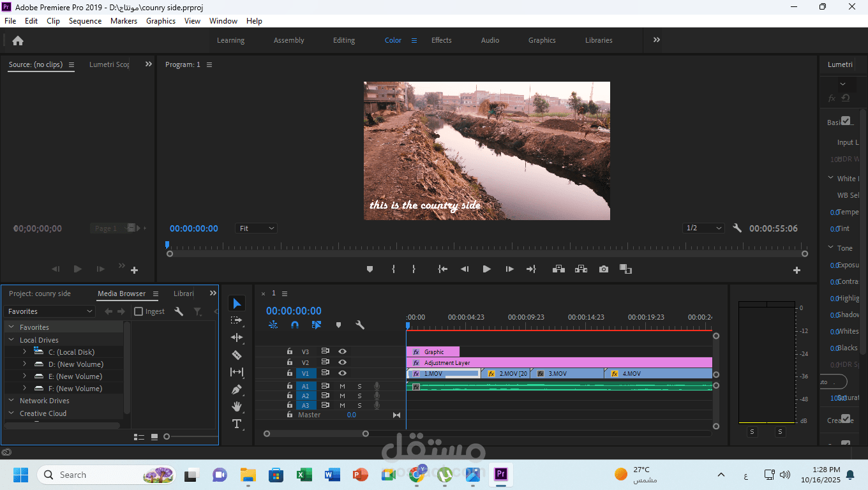The image size is (868, 490).
Task: Mute audio track A1
Action: 342,386
